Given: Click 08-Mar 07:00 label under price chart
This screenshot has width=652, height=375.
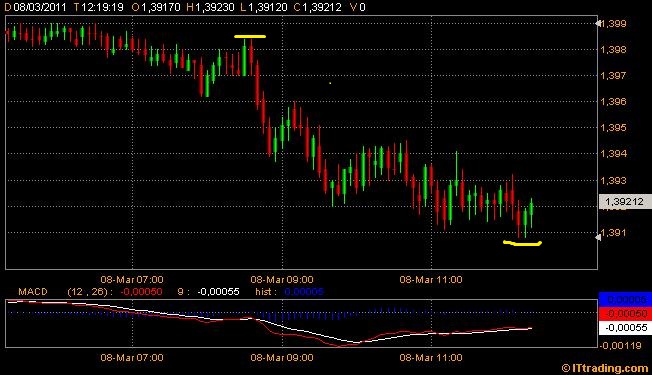Looking at the screenshot, I should 132,280.
